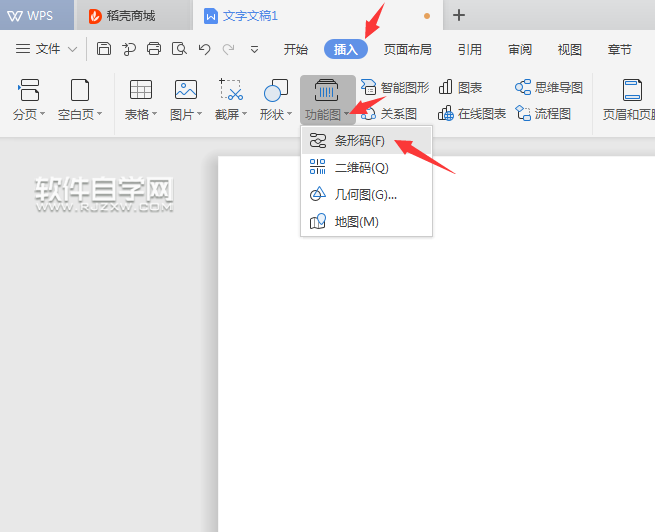Click the 形状 shapes icon
Viewport: 655px width, 532px height.
pyautogui.click(x=276, y=90)
